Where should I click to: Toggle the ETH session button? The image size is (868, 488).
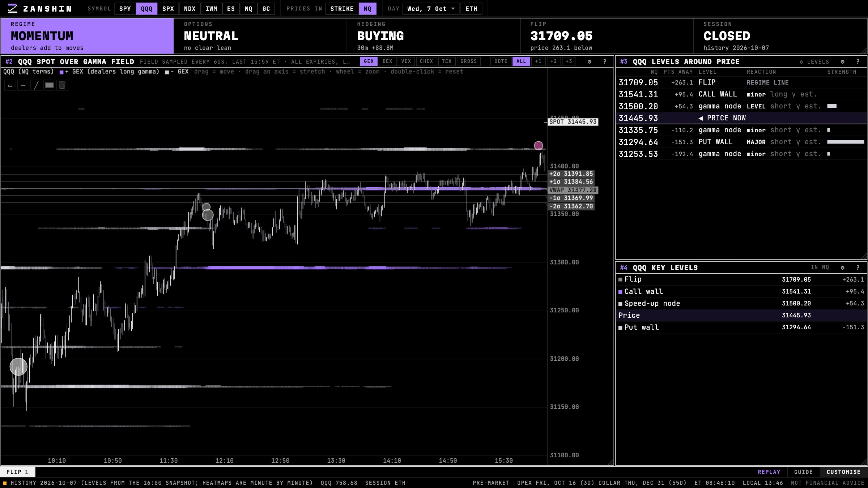click(471, 9)
